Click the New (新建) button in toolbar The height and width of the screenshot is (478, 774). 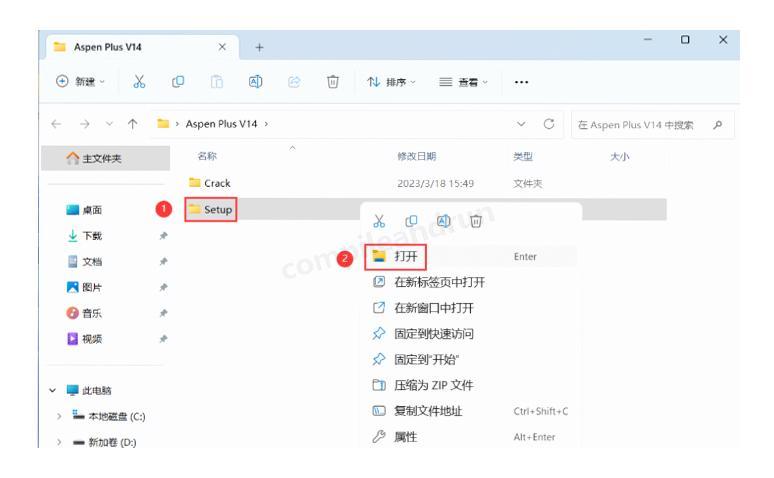click(x=80, y=81)
